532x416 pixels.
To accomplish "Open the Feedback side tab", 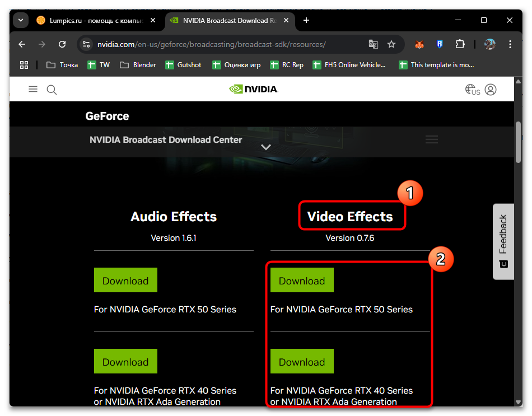I will click(x=503, y=241).
